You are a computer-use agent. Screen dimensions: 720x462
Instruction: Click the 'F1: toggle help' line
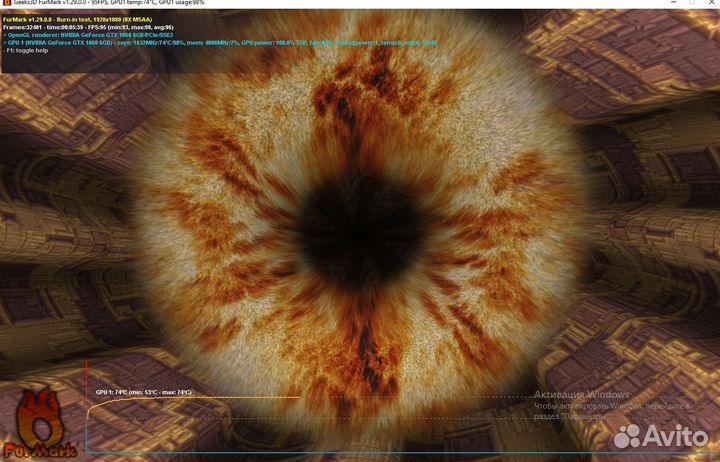click(x=26, y=51)
